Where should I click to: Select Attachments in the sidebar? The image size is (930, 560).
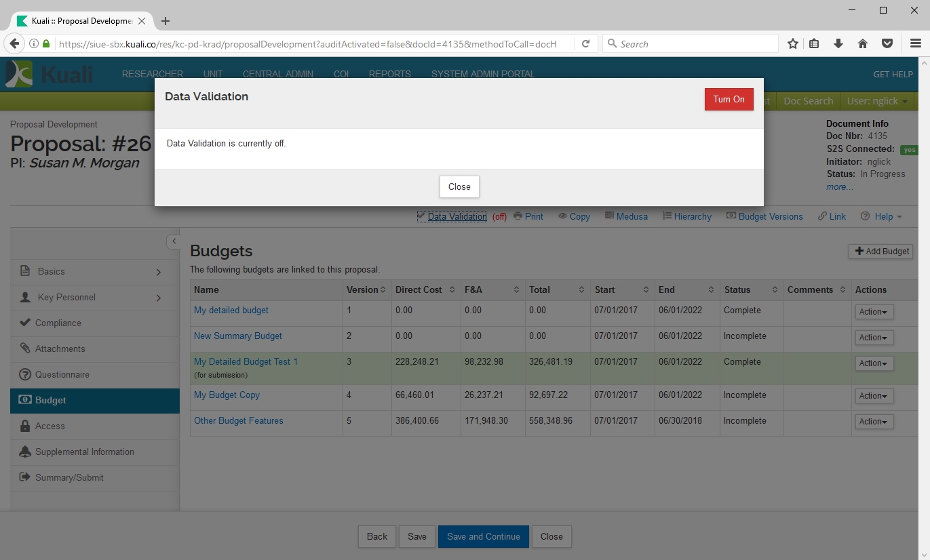tap(60, 348)
